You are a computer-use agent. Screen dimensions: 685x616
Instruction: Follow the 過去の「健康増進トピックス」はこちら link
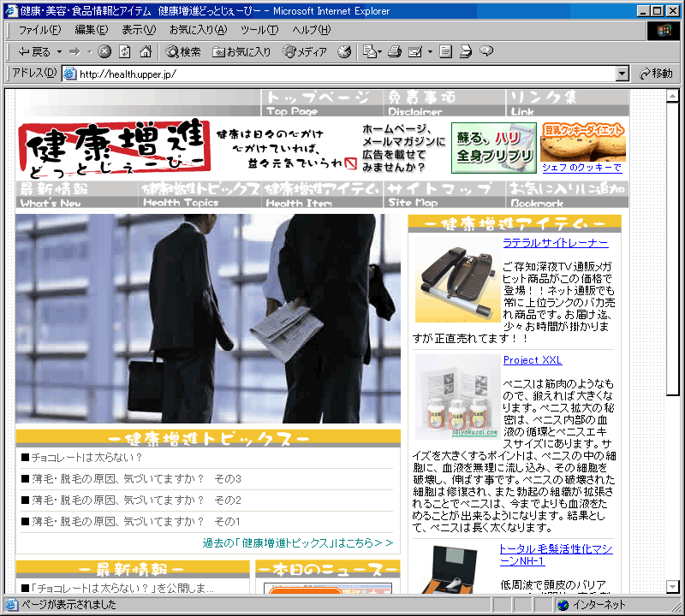click(x=297, y=543)
